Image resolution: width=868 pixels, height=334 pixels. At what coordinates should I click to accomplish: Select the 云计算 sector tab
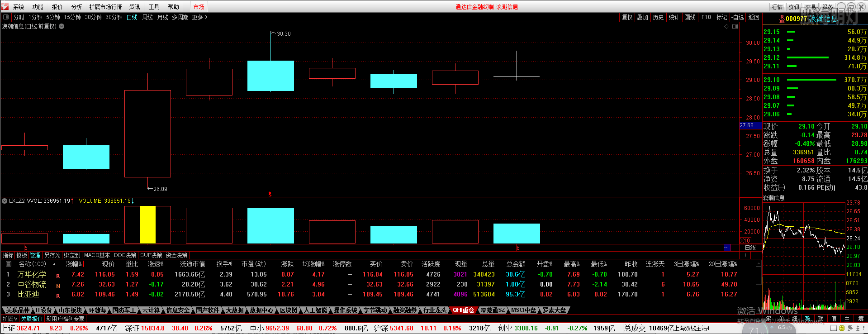coord(151,310)
